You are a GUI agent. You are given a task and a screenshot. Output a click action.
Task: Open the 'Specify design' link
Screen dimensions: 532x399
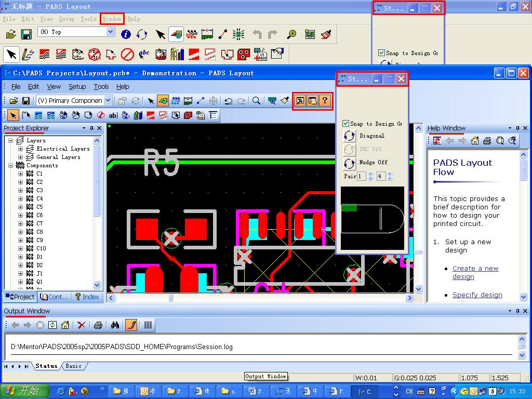(x=477, y=295)
